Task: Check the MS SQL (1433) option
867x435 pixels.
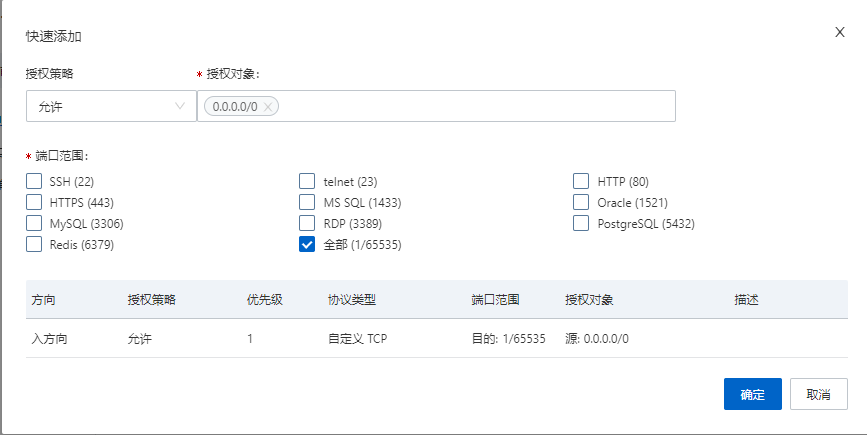Action: click(x=307, y=202)
